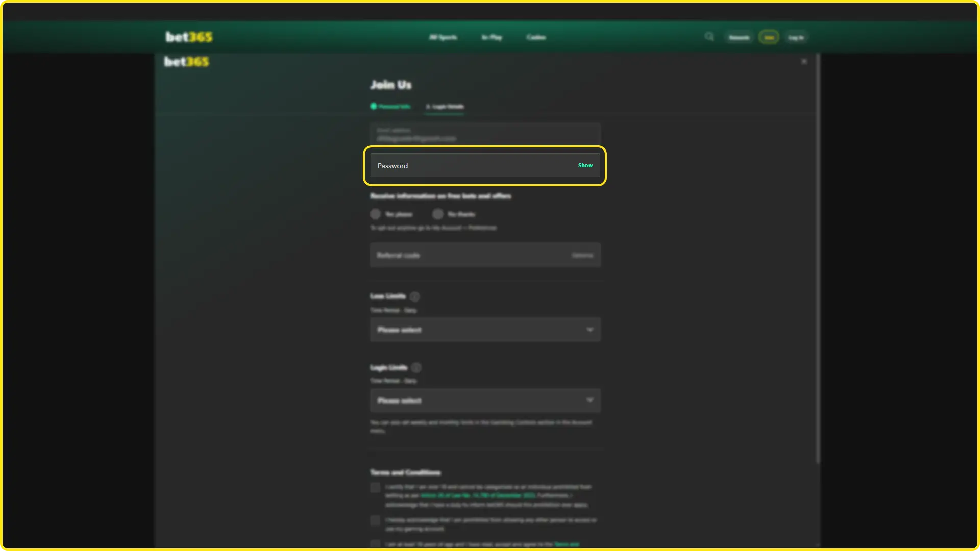This screenshot has height=551, width=980.
Task: Click the info icon next to Loss Limits
Action: 415,296
